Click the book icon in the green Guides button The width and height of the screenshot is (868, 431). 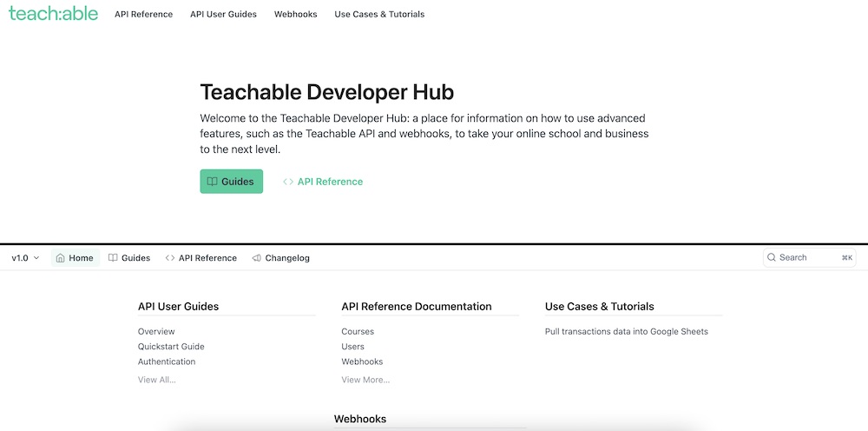[x=212, y=182]
